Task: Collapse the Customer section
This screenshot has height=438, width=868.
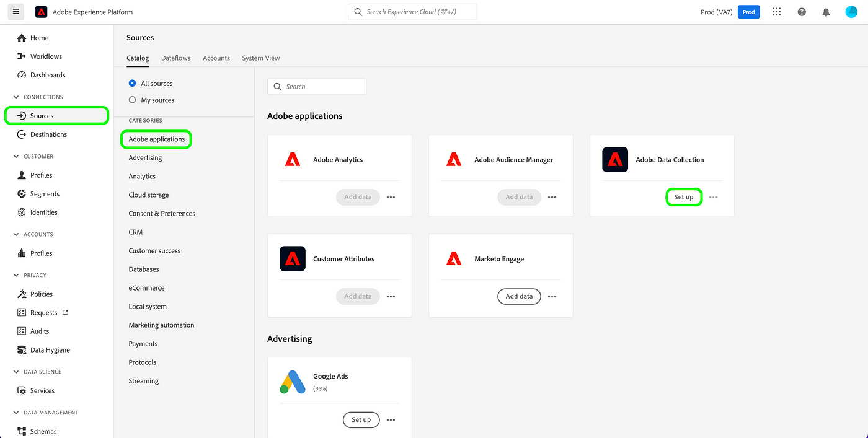Action: (16, 157)
